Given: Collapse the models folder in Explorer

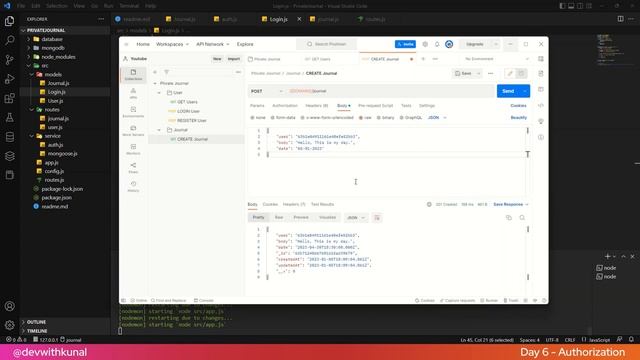Looking at the screenshot, I should (x=32, y=74).
